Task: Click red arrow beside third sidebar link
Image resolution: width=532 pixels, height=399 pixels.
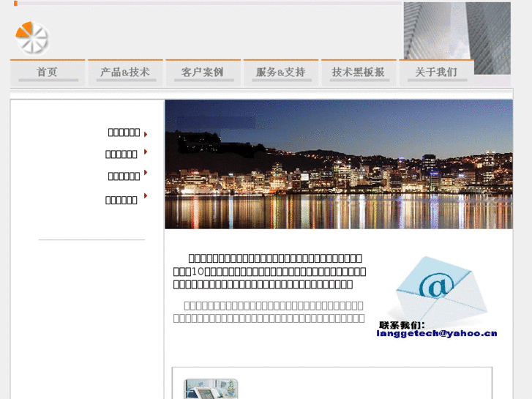Action: (x=146, y=173)
